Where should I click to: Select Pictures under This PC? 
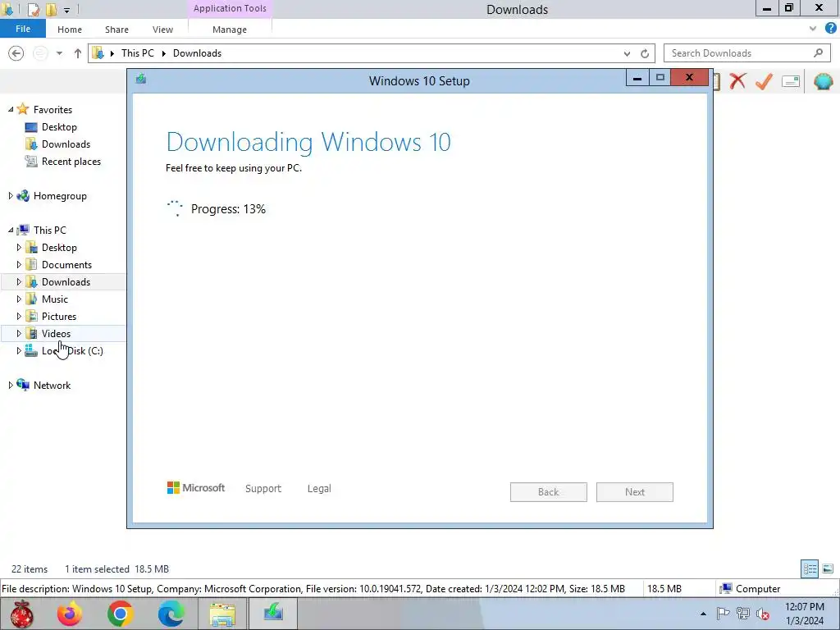point(59,316)
